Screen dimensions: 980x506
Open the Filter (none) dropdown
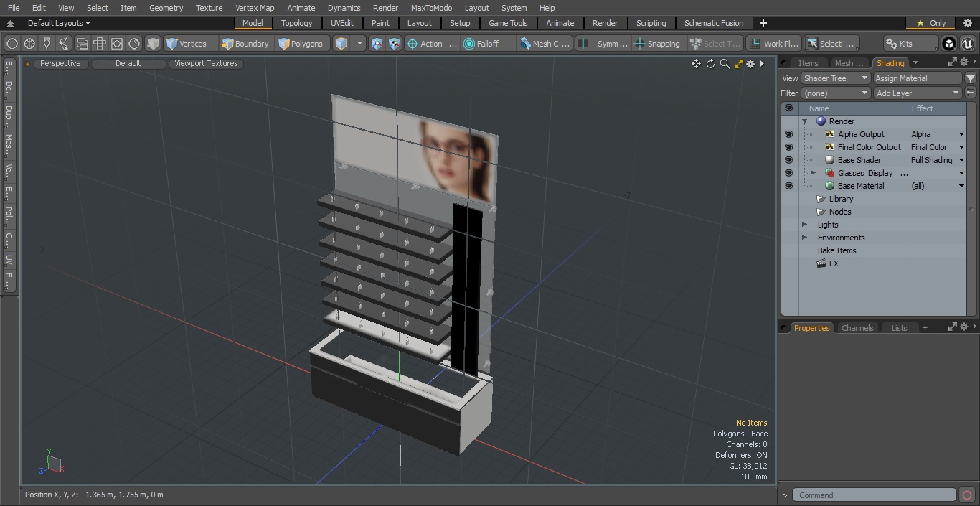coord(836,93)
